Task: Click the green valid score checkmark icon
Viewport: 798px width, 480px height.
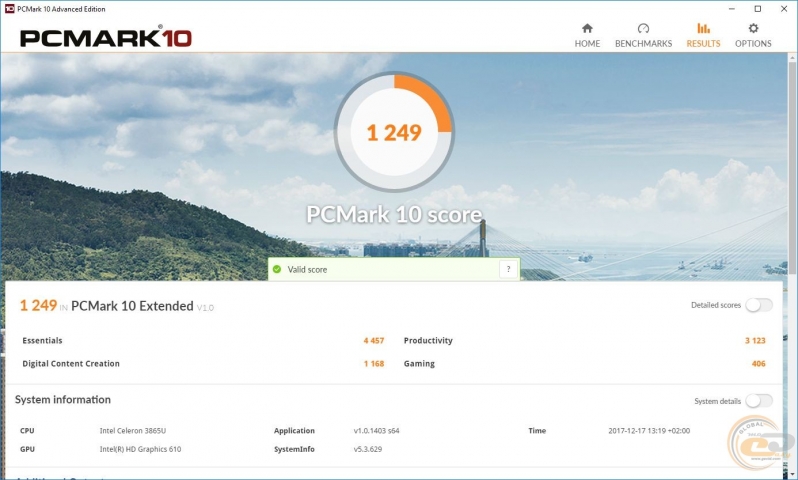Action: click(x=277, y=269)
